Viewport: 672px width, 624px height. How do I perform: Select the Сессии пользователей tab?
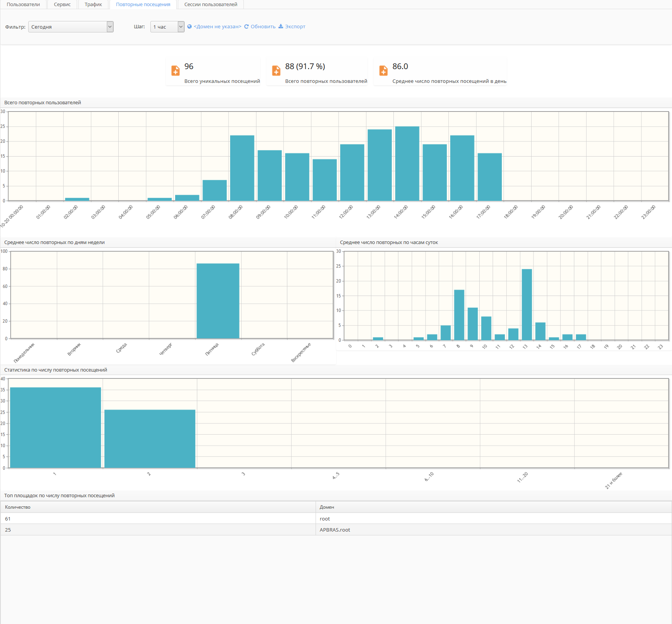point(211,5)
